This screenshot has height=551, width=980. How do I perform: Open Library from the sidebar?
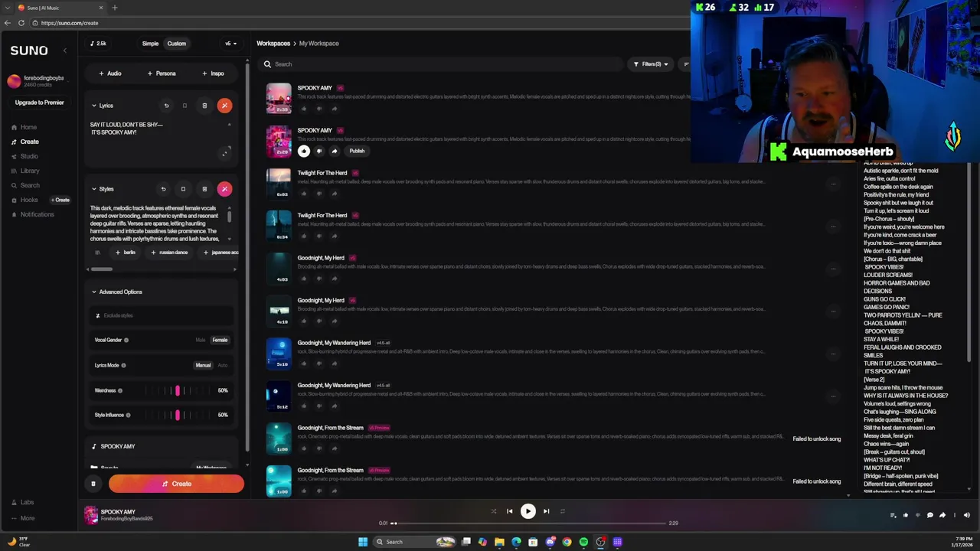25,171
